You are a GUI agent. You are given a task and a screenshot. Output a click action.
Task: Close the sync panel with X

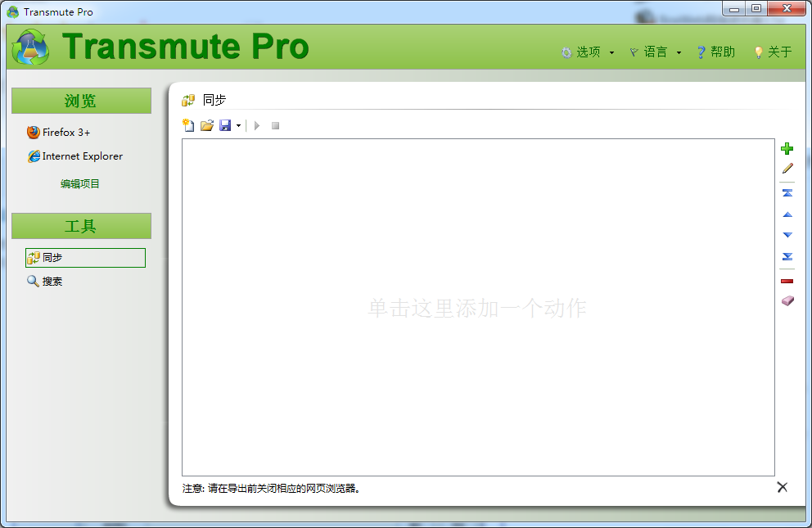point(782,487)
